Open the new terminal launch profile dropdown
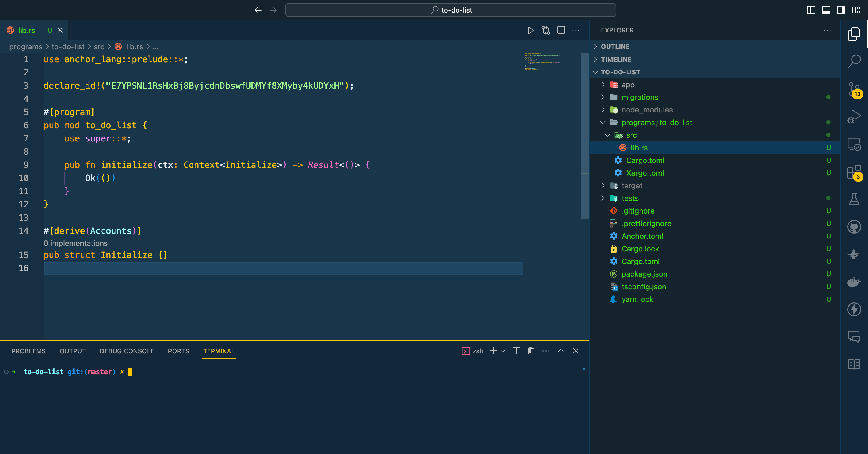 [x=503, y=351]
